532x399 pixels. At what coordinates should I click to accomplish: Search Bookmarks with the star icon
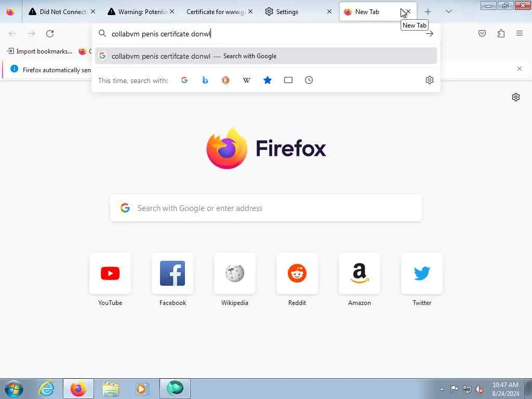tap(268, 80)
